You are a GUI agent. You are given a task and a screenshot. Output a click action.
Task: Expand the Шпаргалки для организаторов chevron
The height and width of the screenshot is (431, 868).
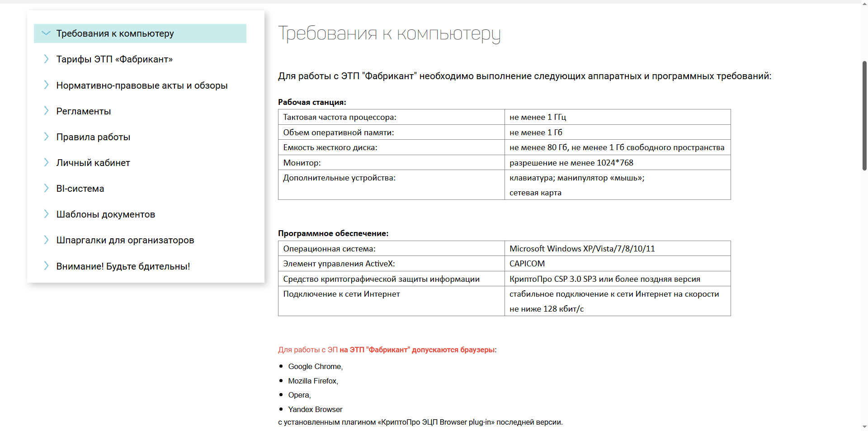pyautogui.click(x=46, y=240)
